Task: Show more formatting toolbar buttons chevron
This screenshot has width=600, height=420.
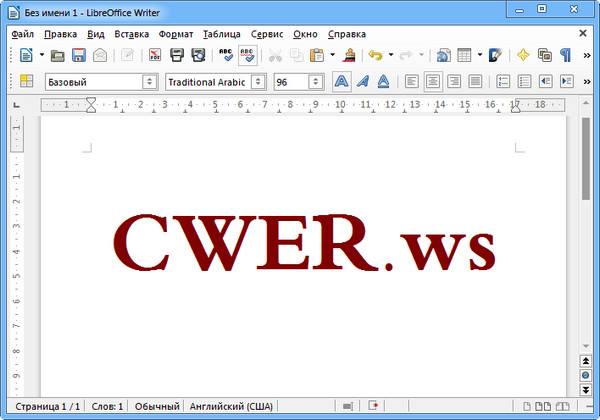Action: coord(587,82)
